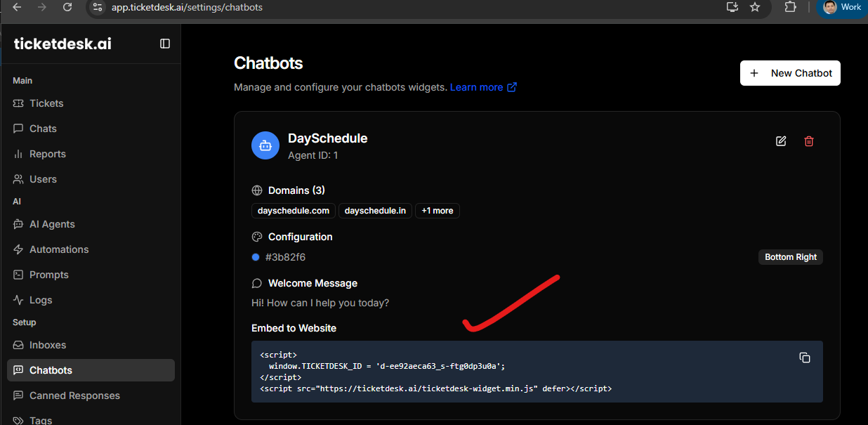Click the DaySchedule blue bot avatar

(265, 145)
